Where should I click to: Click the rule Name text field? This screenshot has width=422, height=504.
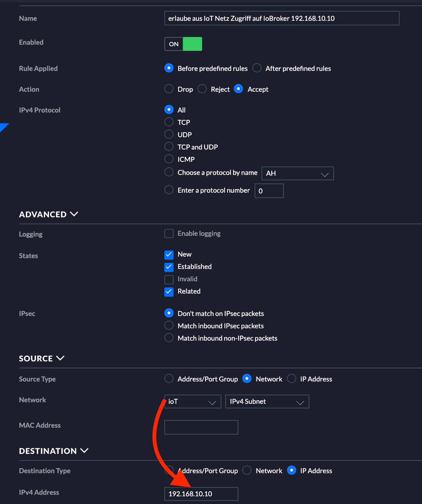[282, 18]
